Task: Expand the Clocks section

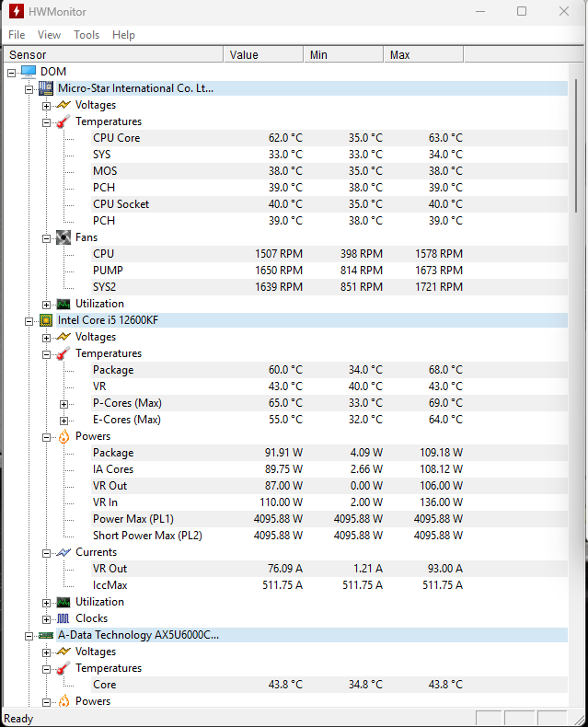Action: [x=47, y=618]
